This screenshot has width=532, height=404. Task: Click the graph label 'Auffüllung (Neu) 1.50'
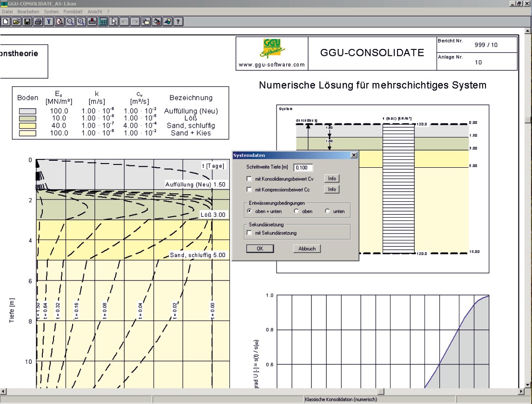pos(195,185)
